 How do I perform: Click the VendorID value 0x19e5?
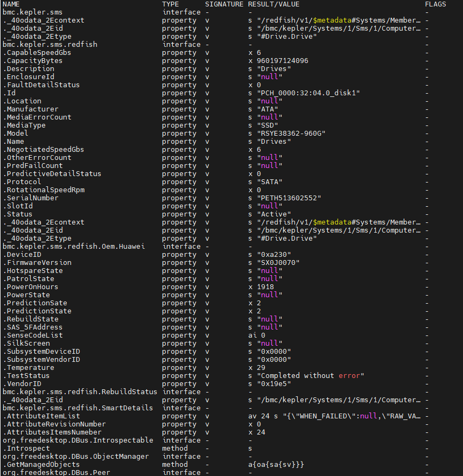pyautogui.click(x=273, y=384)
